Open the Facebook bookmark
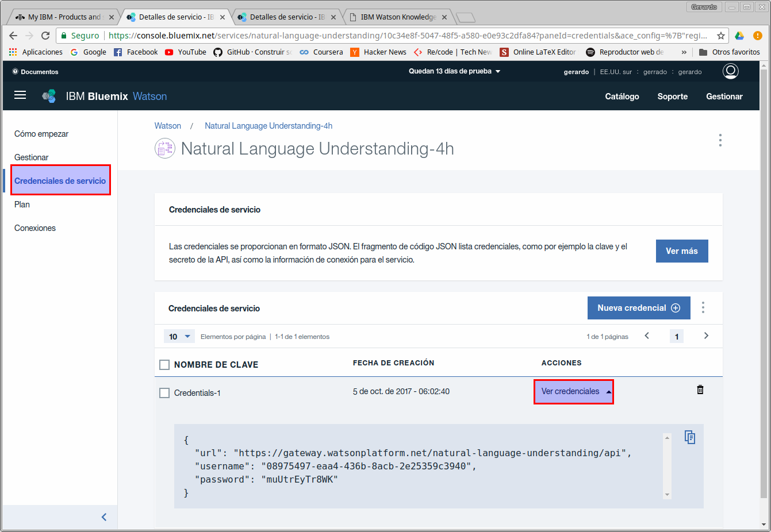 click(136, 52)
